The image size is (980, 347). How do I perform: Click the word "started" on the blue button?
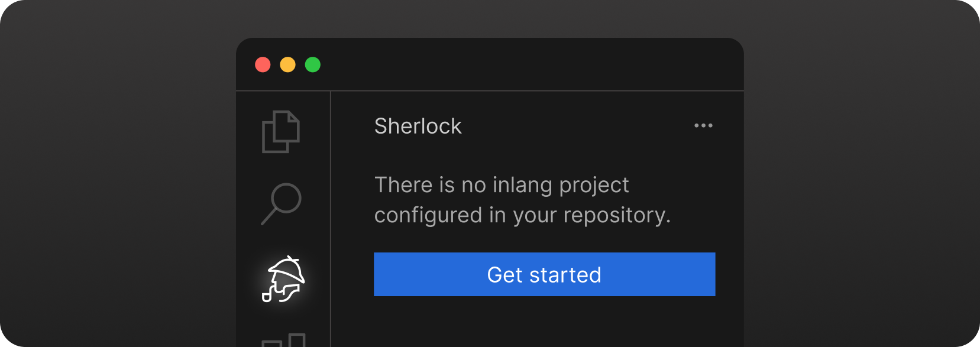click(x=565, y=275)
